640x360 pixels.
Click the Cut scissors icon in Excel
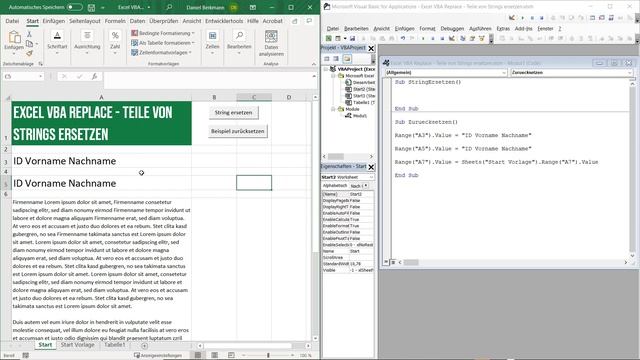click(29, 34)
